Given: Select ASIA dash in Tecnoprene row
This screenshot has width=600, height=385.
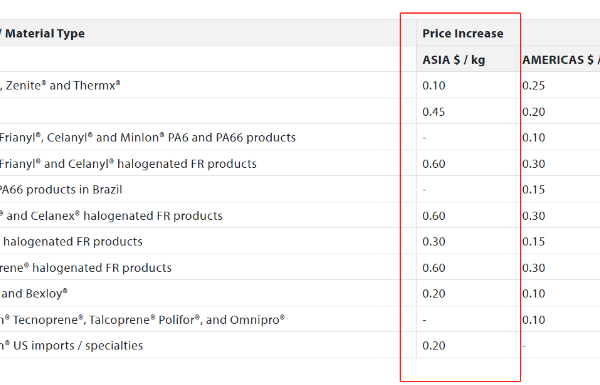Looking at the screenshot, I should point(424,320).
